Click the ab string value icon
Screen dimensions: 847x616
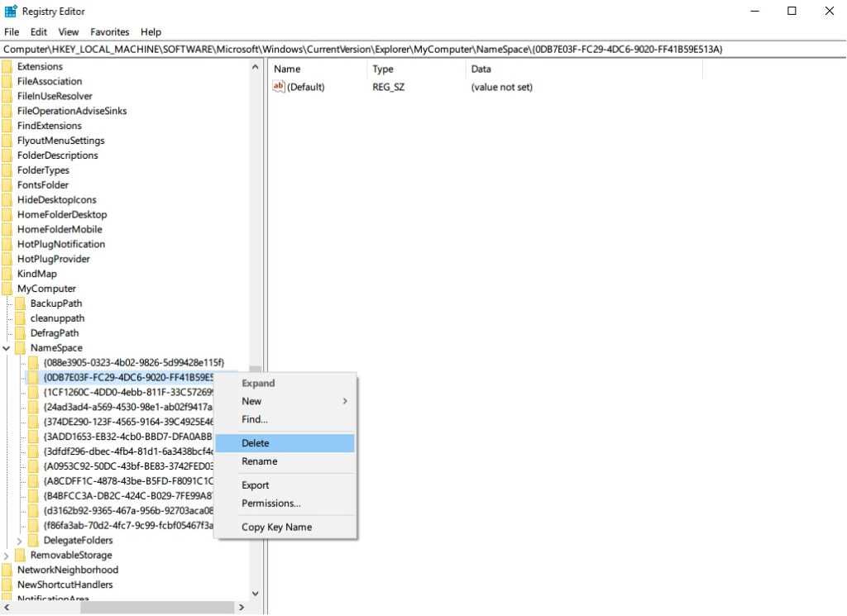[278, 87]
